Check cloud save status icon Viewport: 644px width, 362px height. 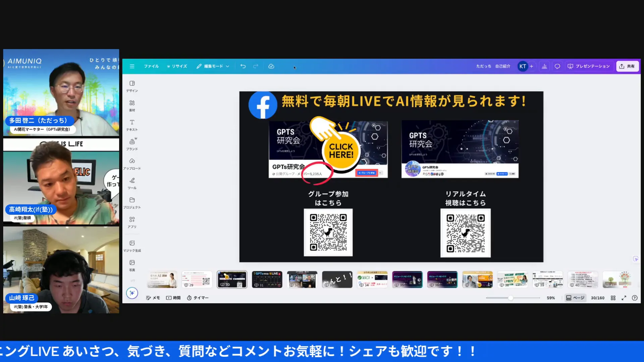pos(271,66)
